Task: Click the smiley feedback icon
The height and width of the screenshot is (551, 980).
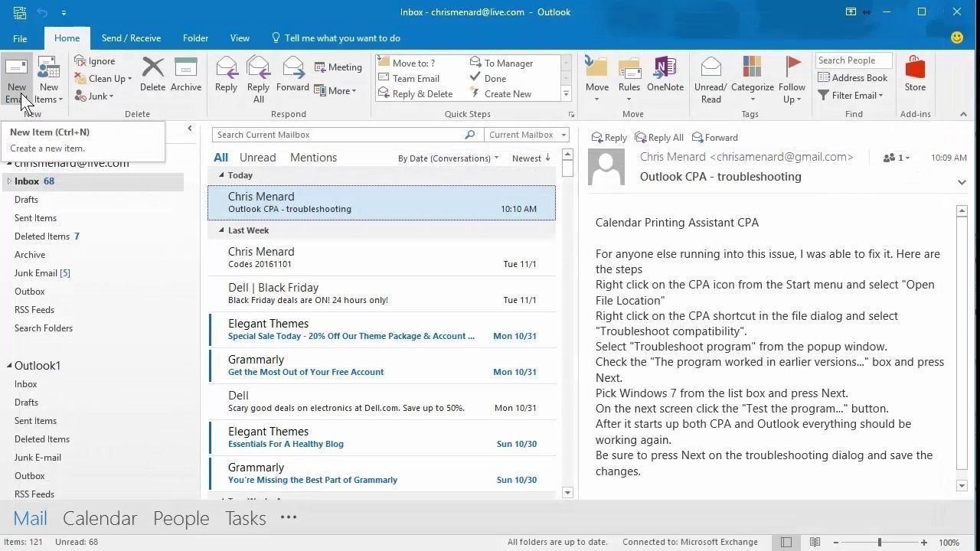Action: [957, 37]
